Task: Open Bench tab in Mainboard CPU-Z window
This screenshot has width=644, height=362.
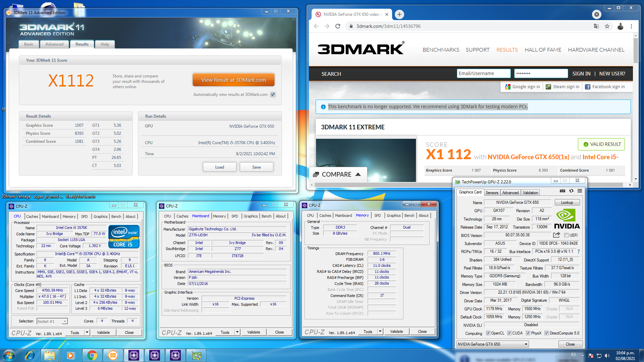Action: point(266,216)
